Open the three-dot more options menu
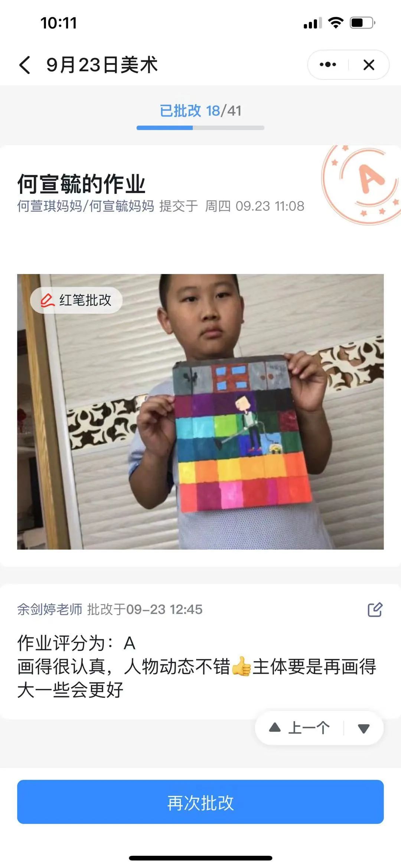401x868 pixels. (x=328, y=65)
